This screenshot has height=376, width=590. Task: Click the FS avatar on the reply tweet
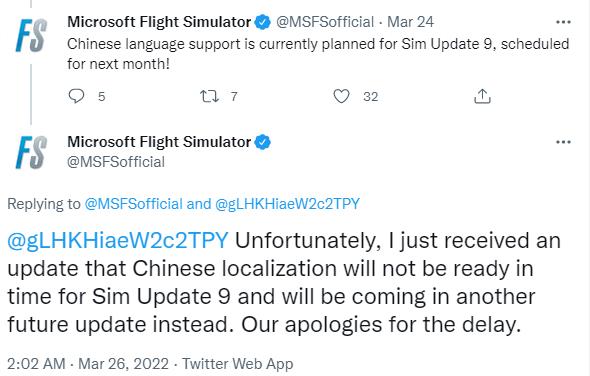click(32, 152)
